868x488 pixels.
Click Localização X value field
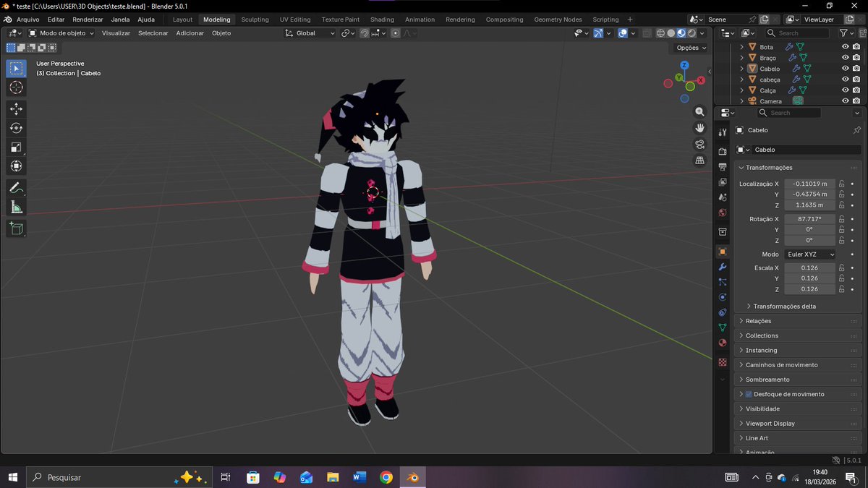pos(810,184)
